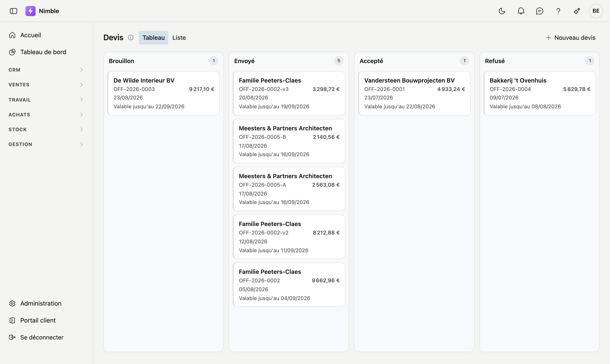Click the Refusé count badge
The image size is (610, 364).
coord(590,61)
